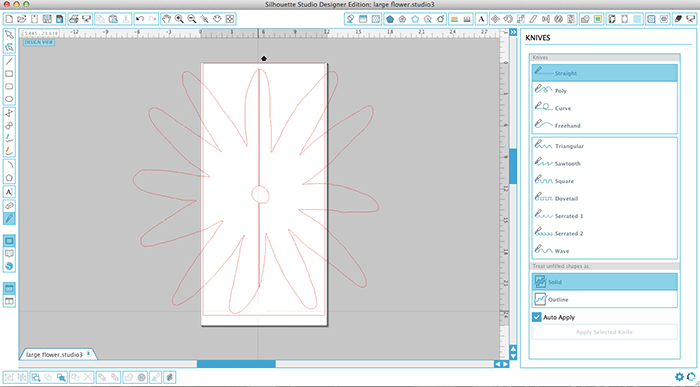Image resolution: width=700 pixels, height=387 pixels.
Task: Click the scroll right arrow
Action: (505, 364)
